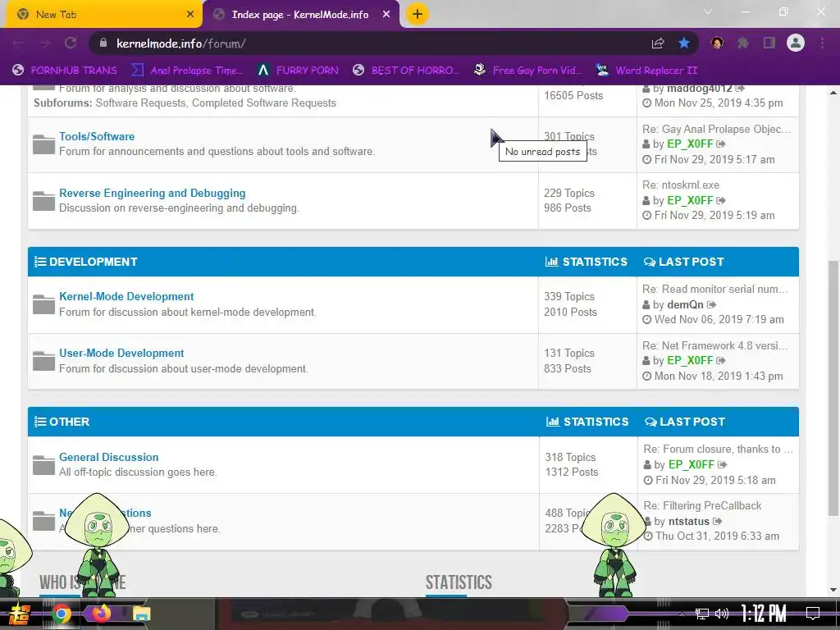This screenshot has height=630, width=840.
Task: Expand the tab search chevron in title bar
Action: (x=708, y=11)
